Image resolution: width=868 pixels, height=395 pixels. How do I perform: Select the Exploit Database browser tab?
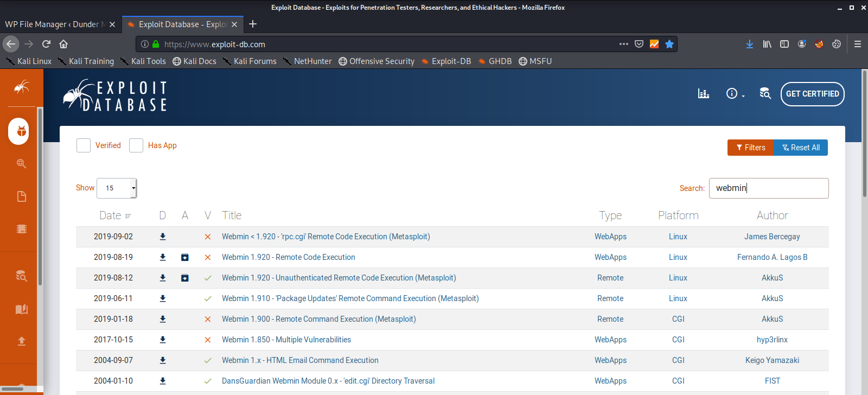pyautogui.click(x=183, y=24)
